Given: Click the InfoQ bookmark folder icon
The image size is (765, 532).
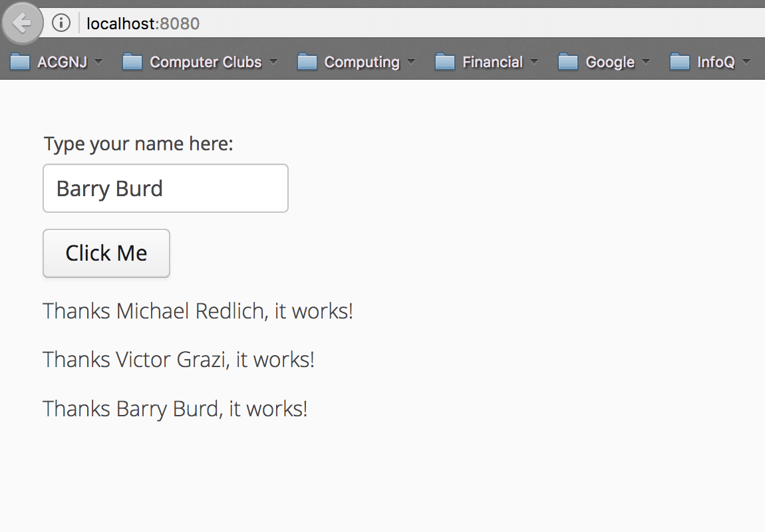Looking at the screenshot, I should click(680, 62).
